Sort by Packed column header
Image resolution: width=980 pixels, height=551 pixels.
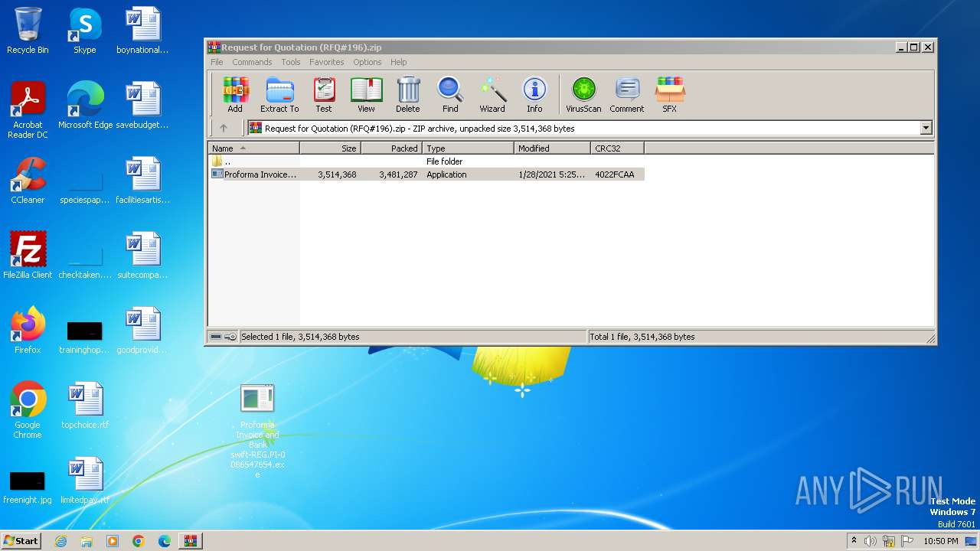click(391, 148)
